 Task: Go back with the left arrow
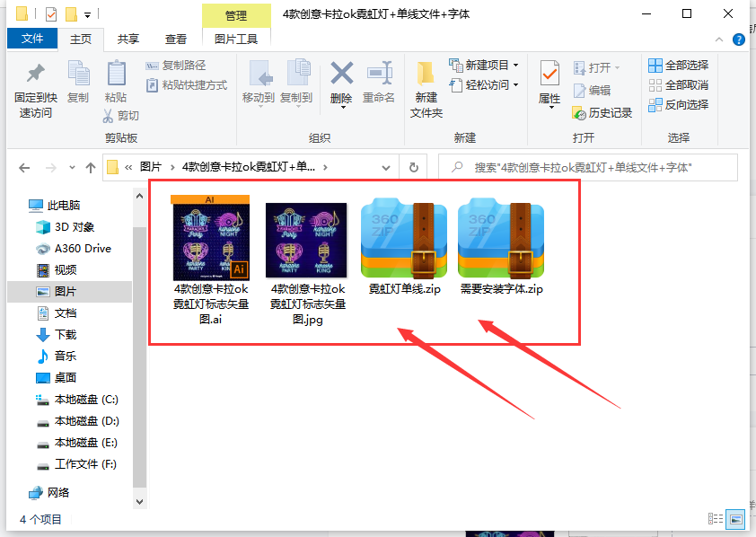(24, 168)
